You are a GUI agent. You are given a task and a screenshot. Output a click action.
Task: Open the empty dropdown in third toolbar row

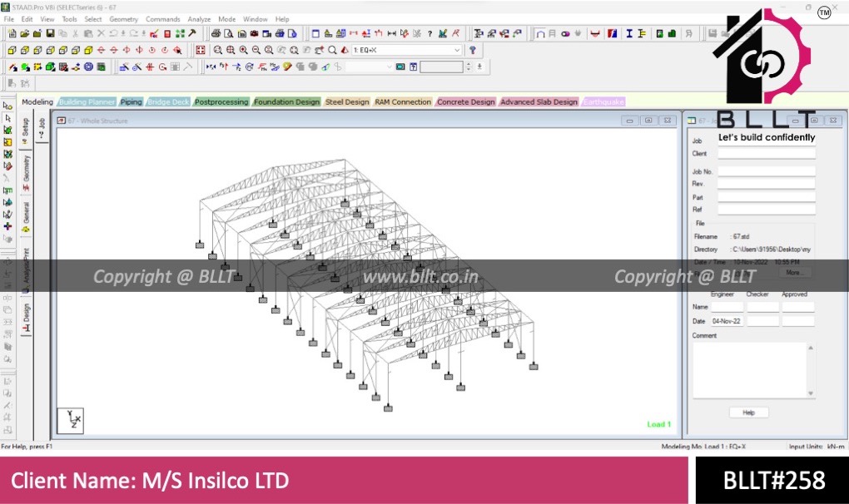click(368, 67)
